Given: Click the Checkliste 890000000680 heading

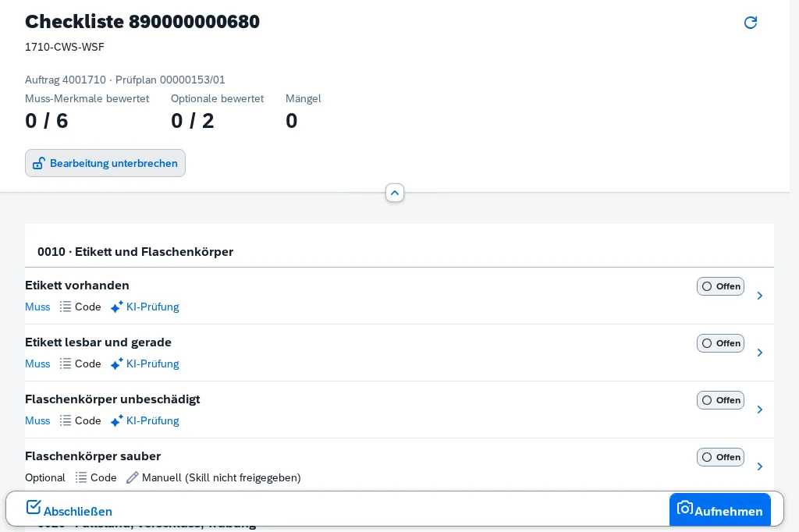Looking at the screenshot, I should (x=142, y=21).
